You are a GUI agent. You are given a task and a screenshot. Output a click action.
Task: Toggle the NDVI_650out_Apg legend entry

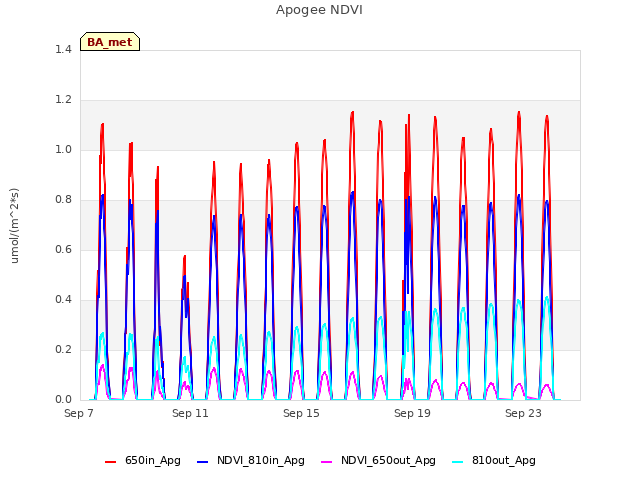[378, 461]
